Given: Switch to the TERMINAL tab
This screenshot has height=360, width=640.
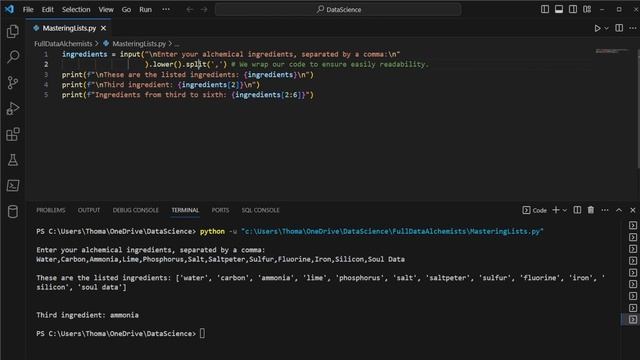Looking at the screenshot, I should click(185, 210).
